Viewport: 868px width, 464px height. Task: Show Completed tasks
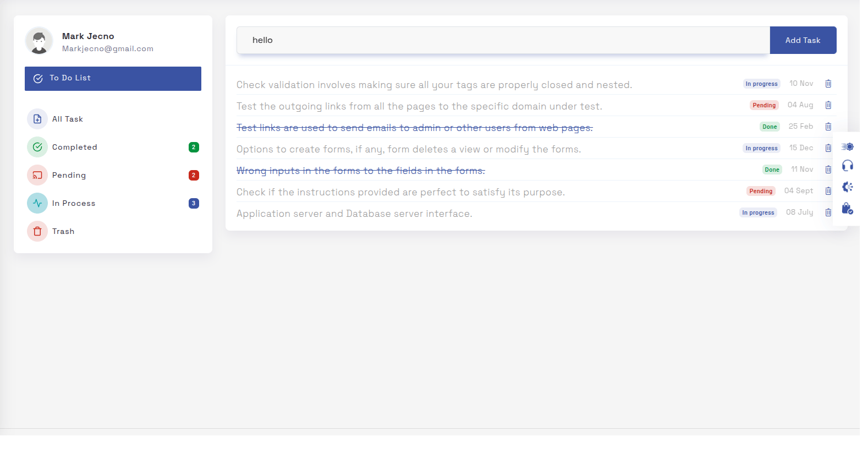click(x=74, y=147)
